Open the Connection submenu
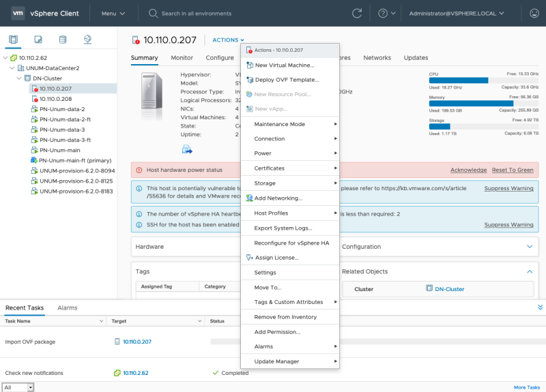Image resolution: width=546 pixels, height=392 pixels. [289, 139]
